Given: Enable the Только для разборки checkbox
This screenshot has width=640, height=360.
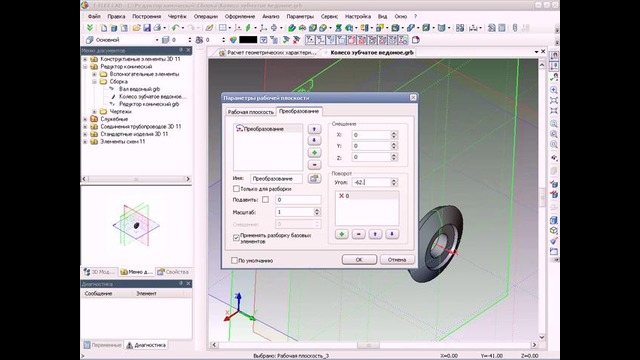Looking at the screenshot, I should tap(236, 189).
